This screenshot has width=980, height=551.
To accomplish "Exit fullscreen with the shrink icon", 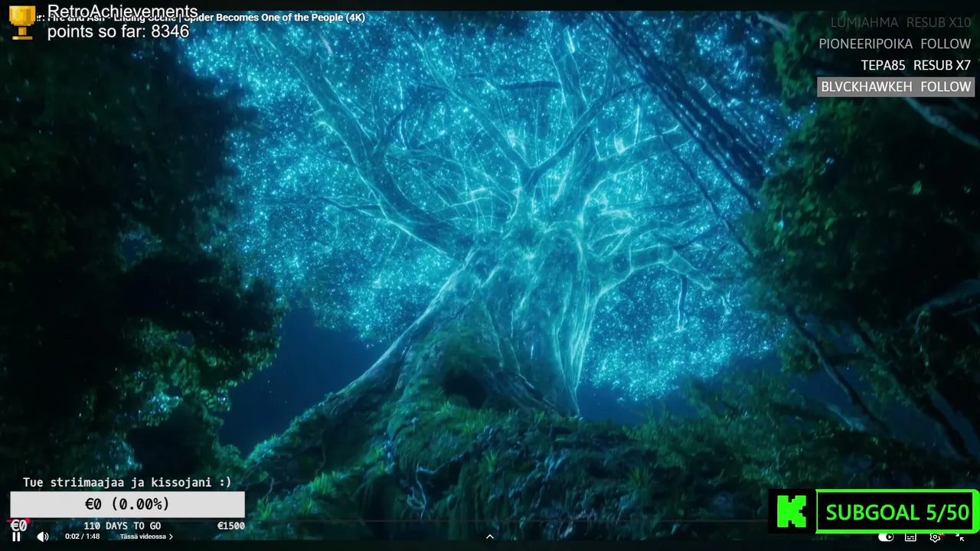I will pos(960,537).
